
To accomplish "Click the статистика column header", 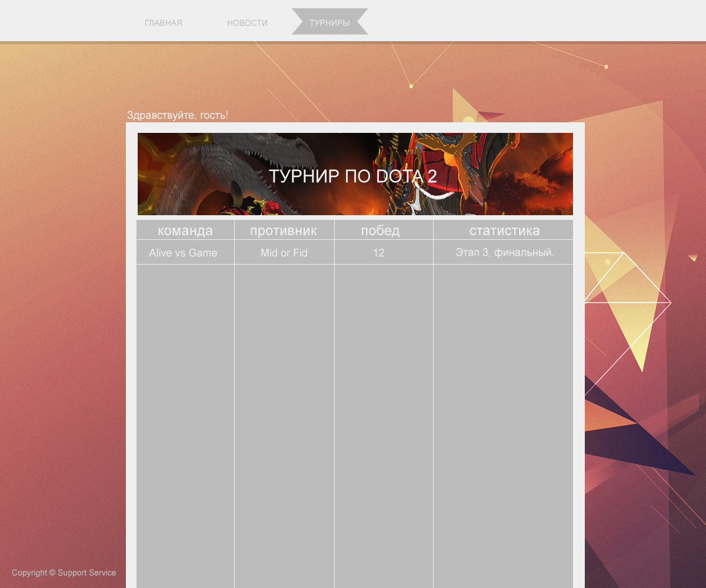I will 504,230.
